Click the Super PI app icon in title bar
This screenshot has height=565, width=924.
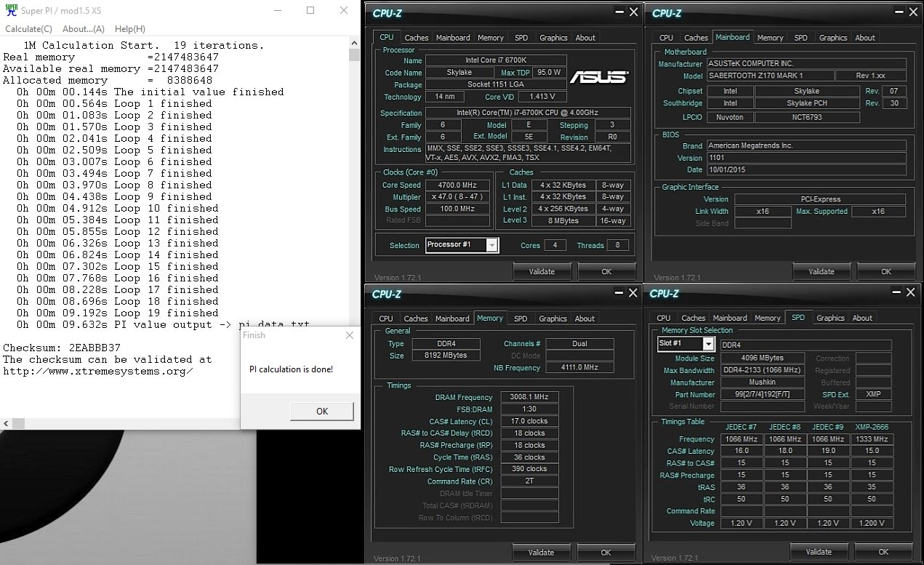(11, 10)
